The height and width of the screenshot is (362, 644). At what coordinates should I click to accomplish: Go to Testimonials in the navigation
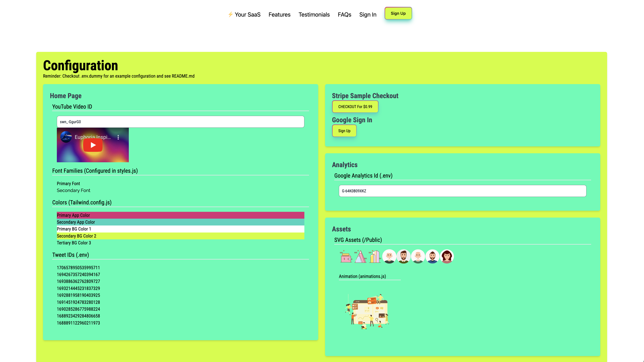[x=314, y=15]
